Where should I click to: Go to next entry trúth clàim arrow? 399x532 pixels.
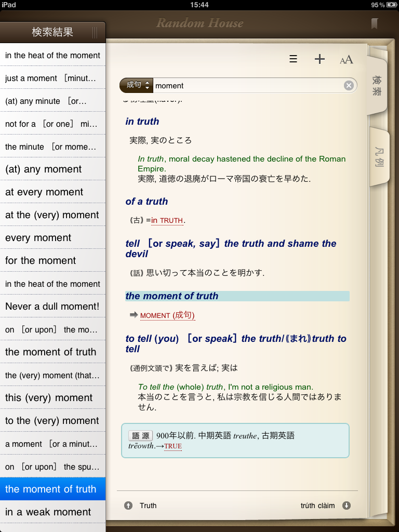[x=347, y=506]
